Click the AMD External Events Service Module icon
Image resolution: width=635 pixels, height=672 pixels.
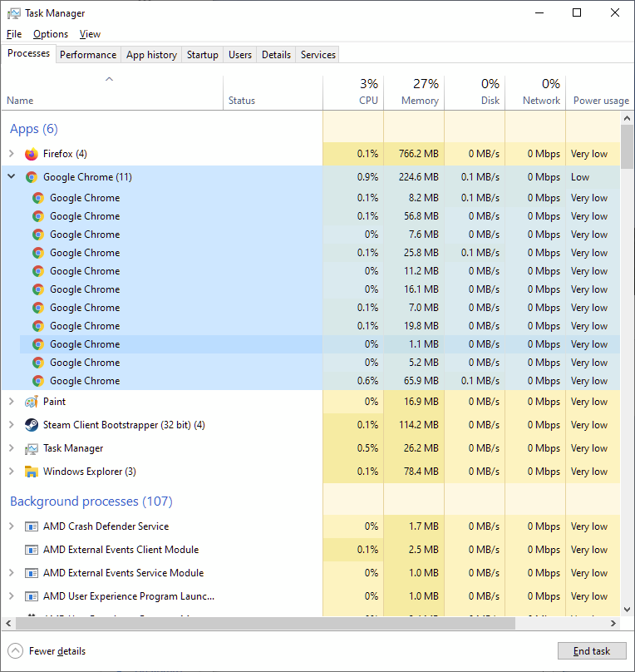click(32, 573)
